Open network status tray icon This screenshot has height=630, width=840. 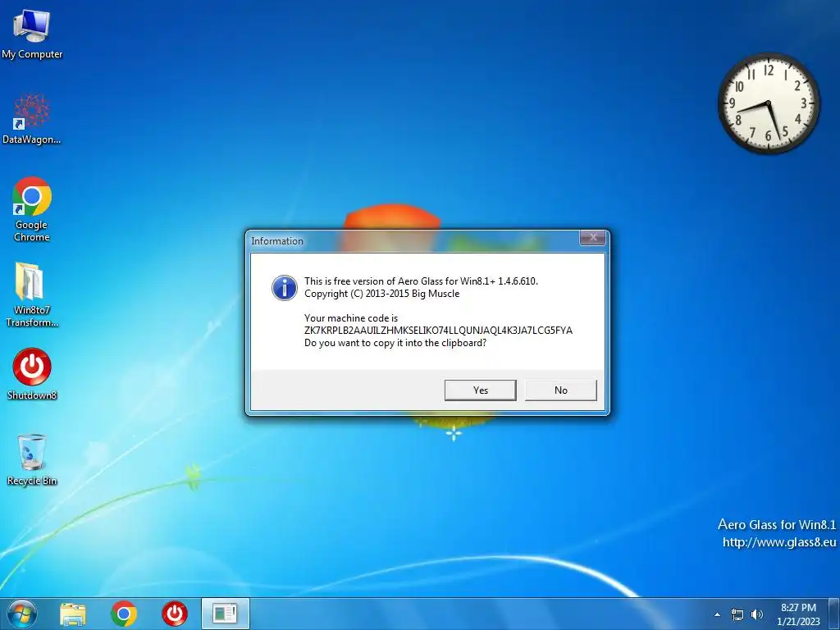(737, 614)
